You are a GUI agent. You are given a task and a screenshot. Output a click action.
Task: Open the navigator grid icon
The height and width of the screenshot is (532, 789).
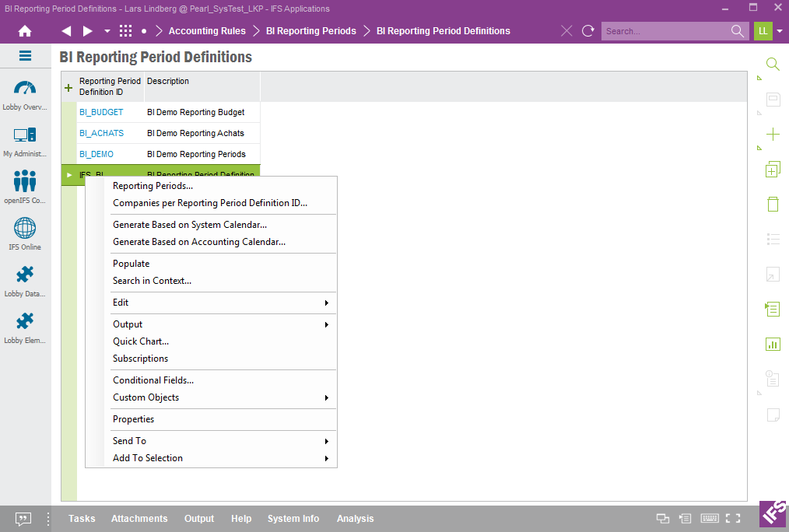pyautogui.click(x=126, y=31)
